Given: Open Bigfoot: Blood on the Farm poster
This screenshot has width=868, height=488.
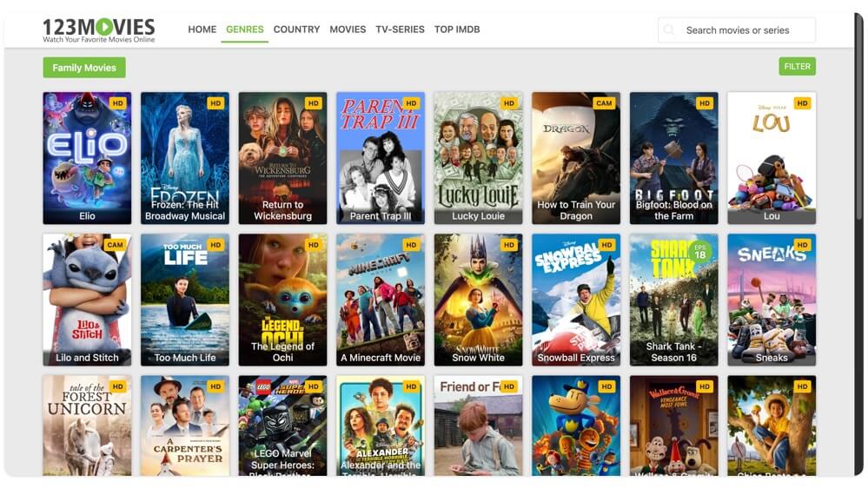Looking at the screenshot, I should (x=673, y=158).
